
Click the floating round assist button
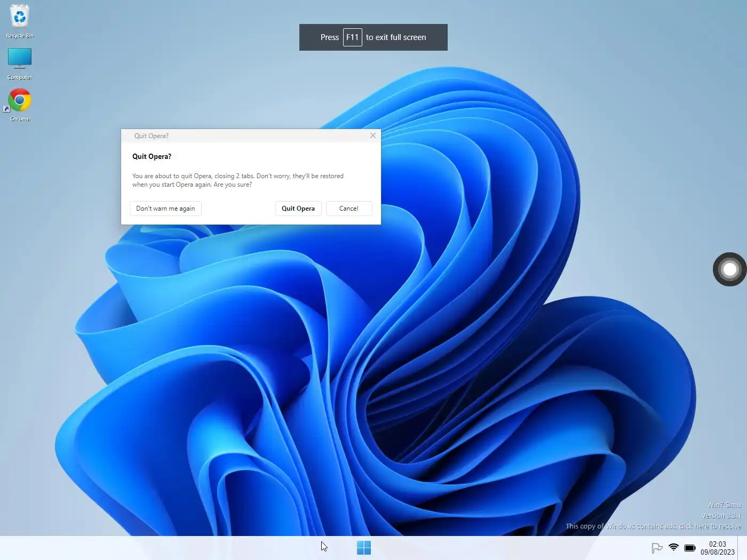click(x=729, y=269)
